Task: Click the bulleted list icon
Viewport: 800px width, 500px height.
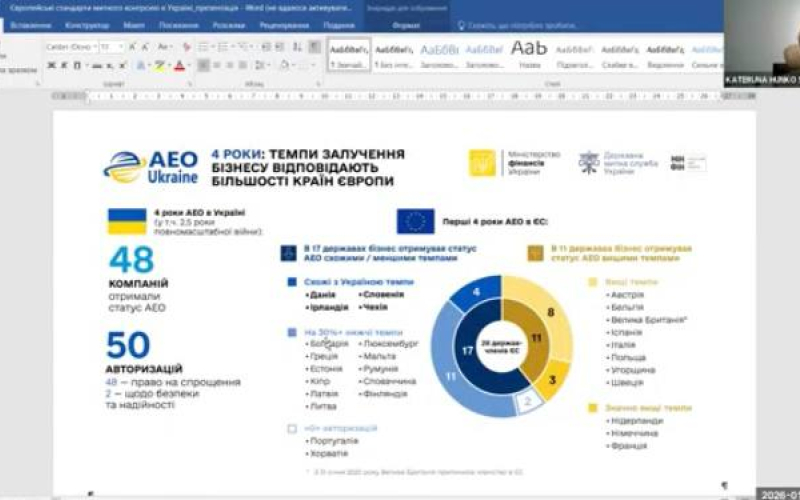Action: [x=203, y=47]
